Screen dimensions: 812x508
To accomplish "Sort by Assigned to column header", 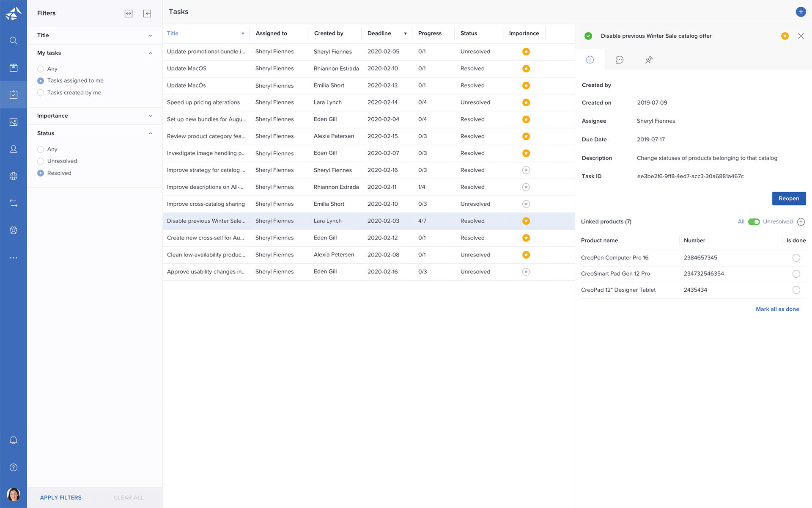I will pos(271,33).
